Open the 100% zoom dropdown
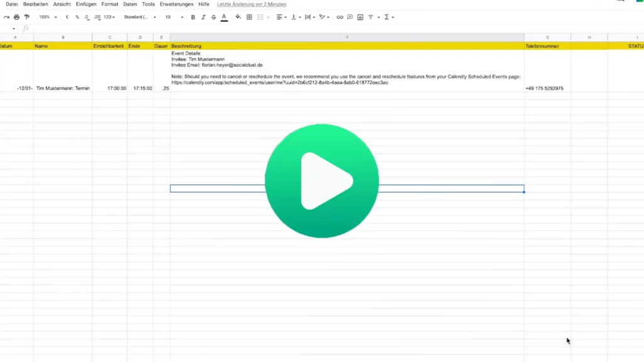644x362 pixels. tap(47, 17)
